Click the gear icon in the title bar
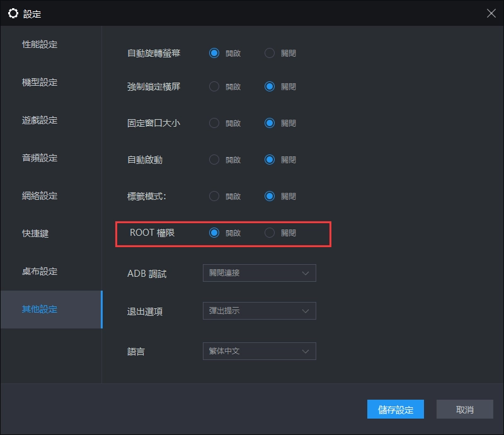The height and width of the screenshot is (435, 504). (13, 13)
